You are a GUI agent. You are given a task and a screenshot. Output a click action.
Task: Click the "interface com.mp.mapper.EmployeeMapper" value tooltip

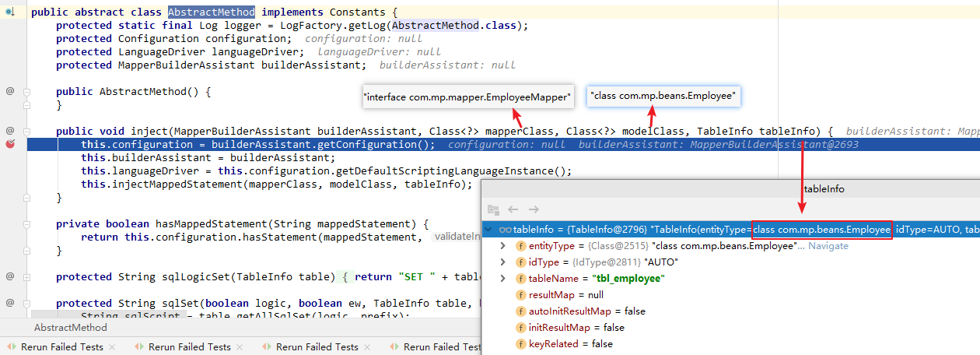[x=468, y=97]
